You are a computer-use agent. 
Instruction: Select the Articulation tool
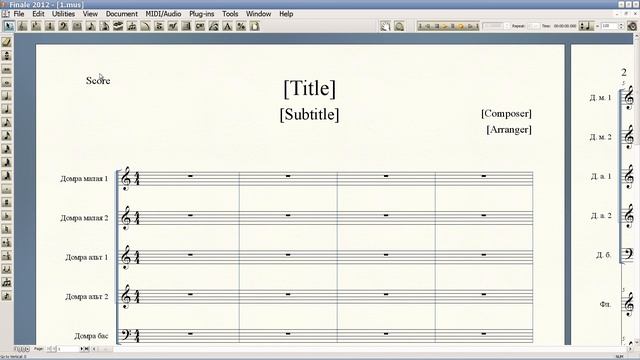[159, 26]
